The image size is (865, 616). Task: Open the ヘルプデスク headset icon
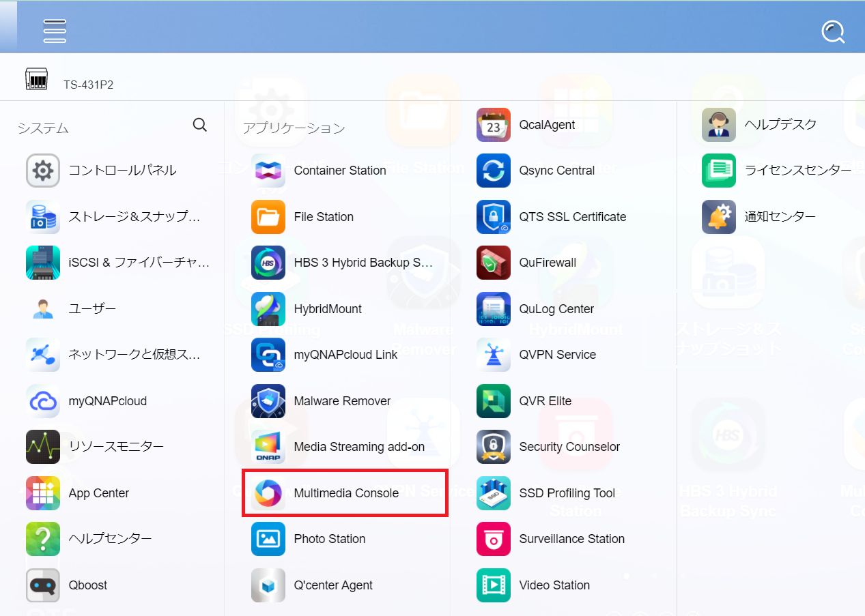719,125
